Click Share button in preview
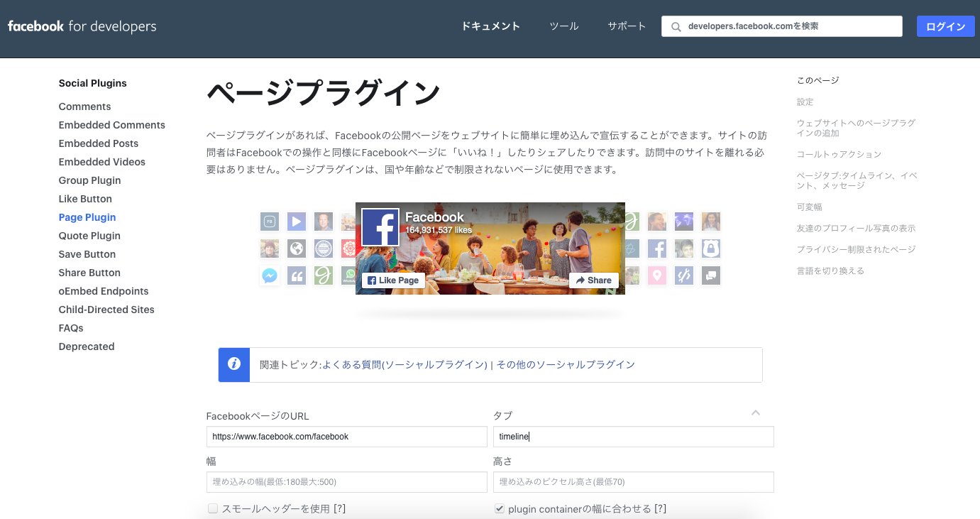Screen dimensions: 980x519 pos(594,280)
